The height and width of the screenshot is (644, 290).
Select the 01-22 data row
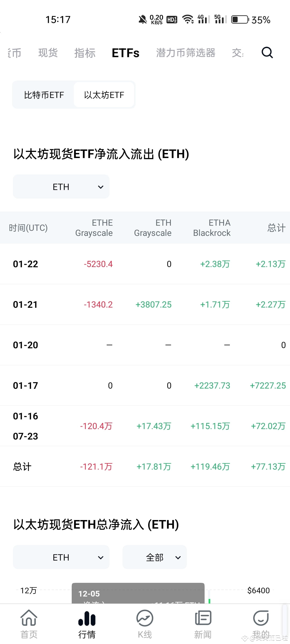145,264
